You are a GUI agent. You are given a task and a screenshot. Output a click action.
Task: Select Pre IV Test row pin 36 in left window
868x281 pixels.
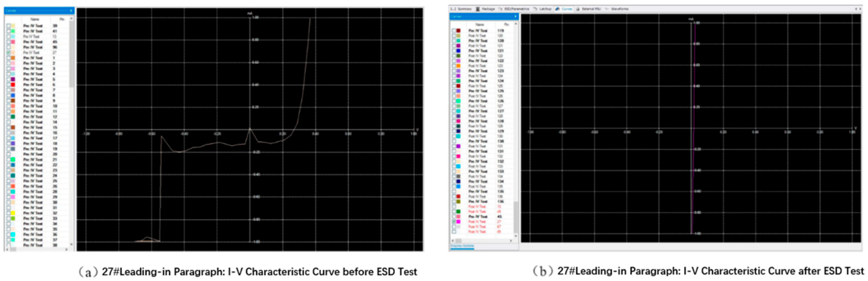tap(37, 235)
